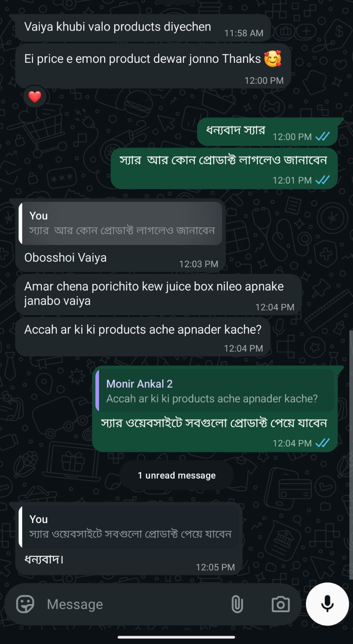Screen dimensions: 353x644
Task: Open the emoji picker in the message bar
Action: (24, 604)
